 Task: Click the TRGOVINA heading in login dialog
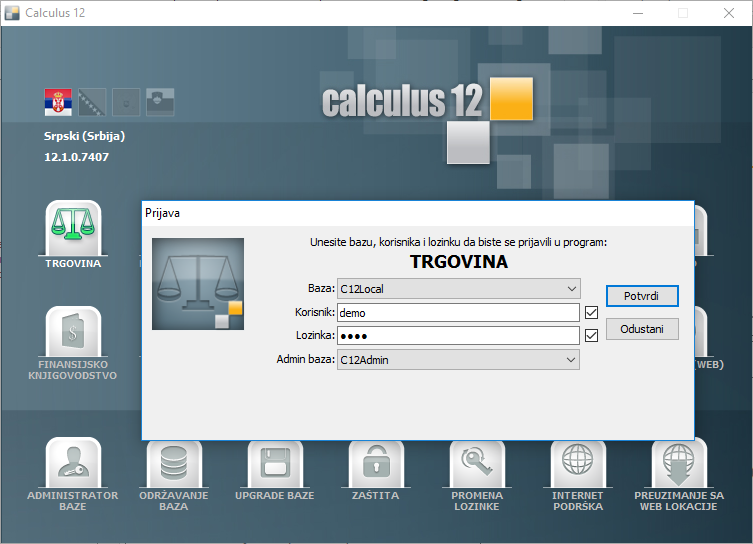[x=459, y=262]
